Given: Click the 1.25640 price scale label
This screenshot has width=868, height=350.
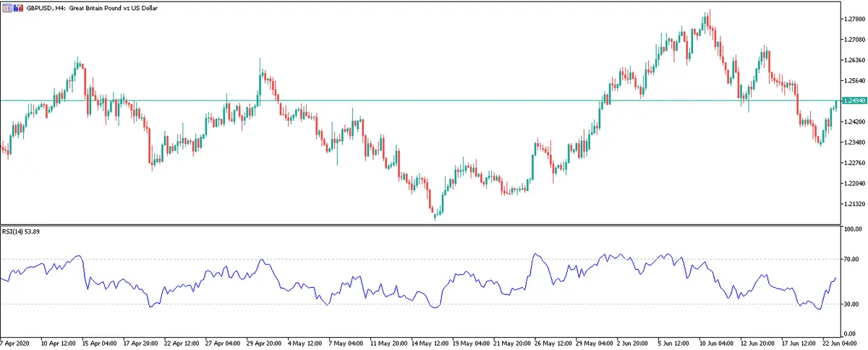Looking at the screenshot, I should click(x=854, y=80).
